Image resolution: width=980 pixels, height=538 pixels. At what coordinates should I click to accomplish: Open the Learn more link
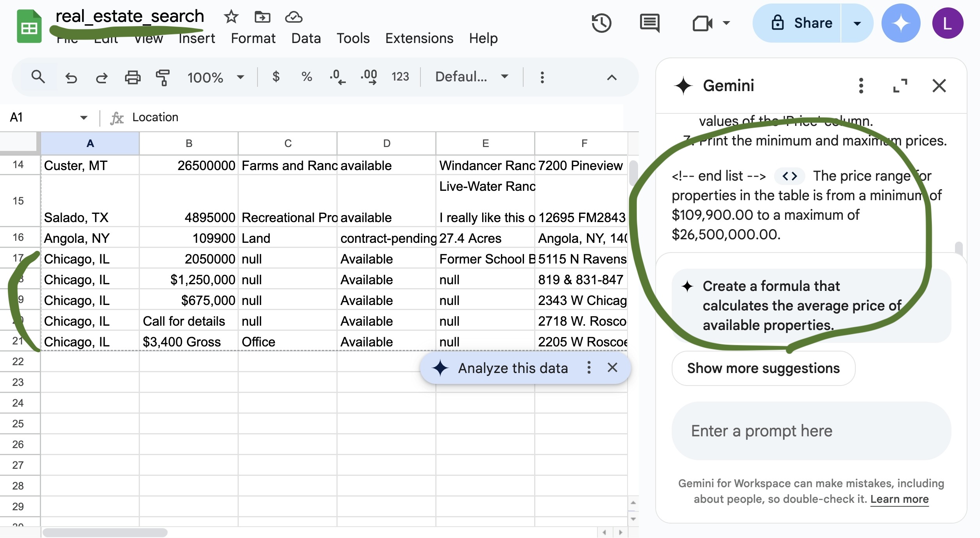tap(900, 499)
